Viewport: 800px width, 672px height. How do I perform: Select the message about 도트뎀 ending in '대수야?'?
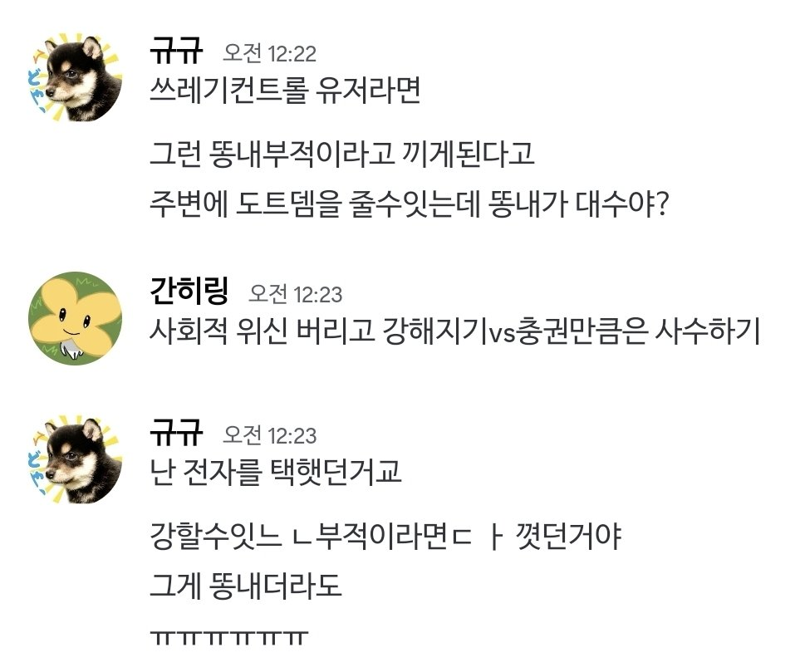click(x=409, y=204)
